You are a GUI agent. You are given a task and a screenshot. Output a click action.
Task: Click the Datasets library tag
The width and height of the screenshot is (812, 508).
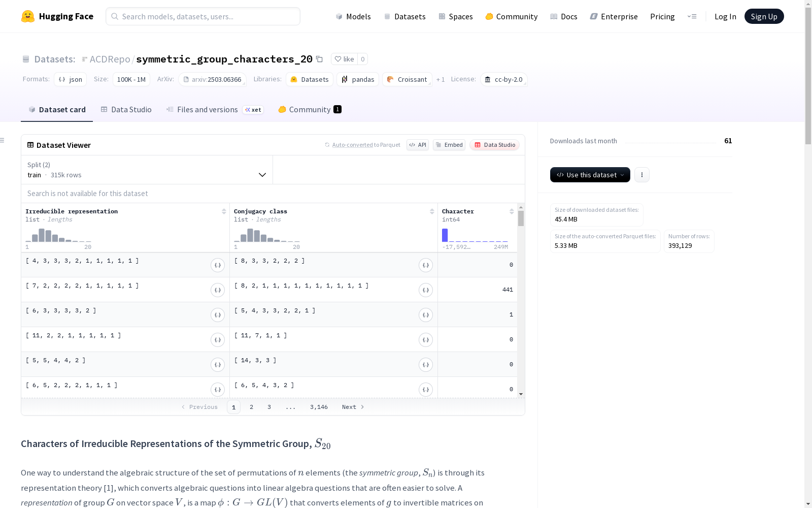pyautogui.click(x=310, y=79)
